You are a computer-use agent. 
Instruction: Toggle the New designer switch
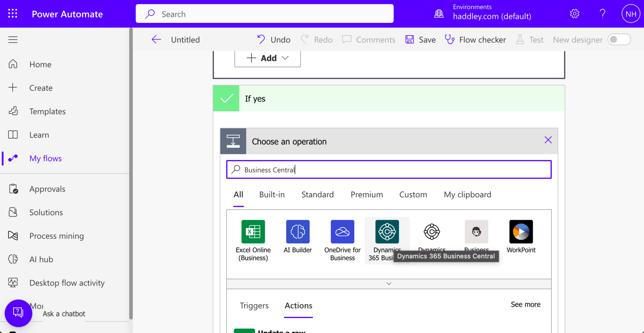619,40
